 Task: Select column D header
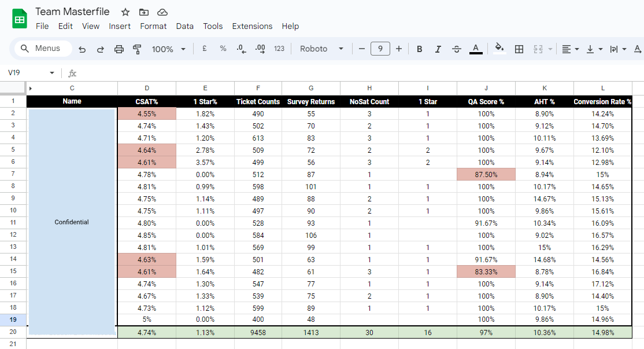coord(147,88)
